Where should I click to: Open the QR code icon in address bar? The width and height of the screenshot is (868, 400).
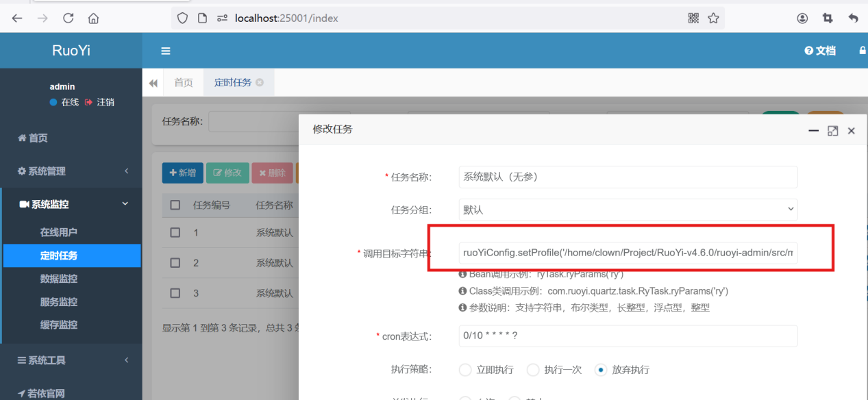point(693,18)
